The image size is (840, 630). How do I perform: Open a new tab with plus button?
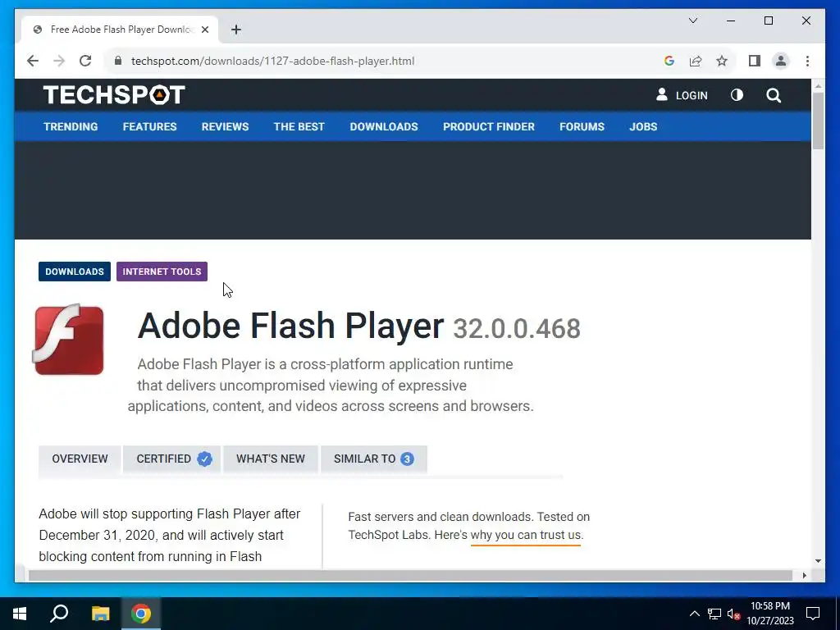click(x=236, y=30)
